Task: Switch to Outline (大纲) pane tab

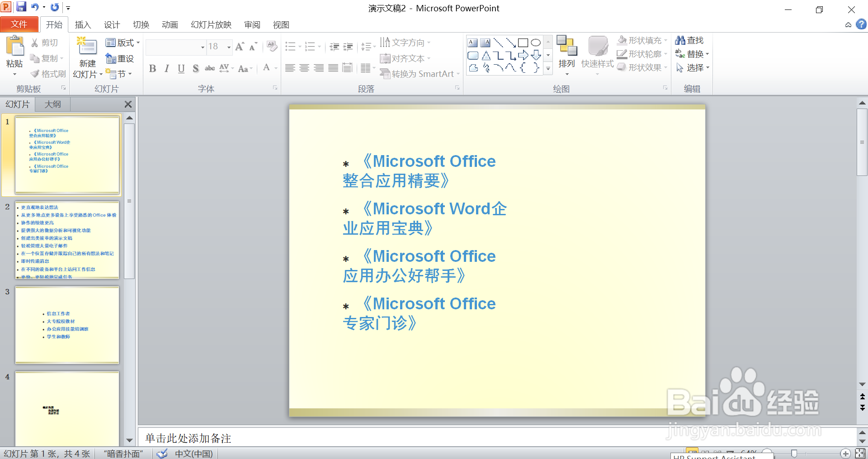Action: pos(52,104)
